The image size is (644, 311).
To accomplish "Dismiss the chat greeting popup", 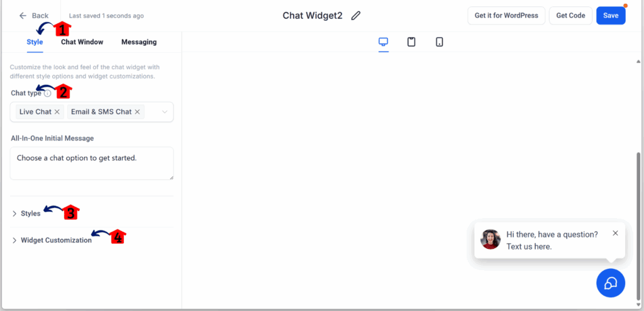I will [615, 233].
